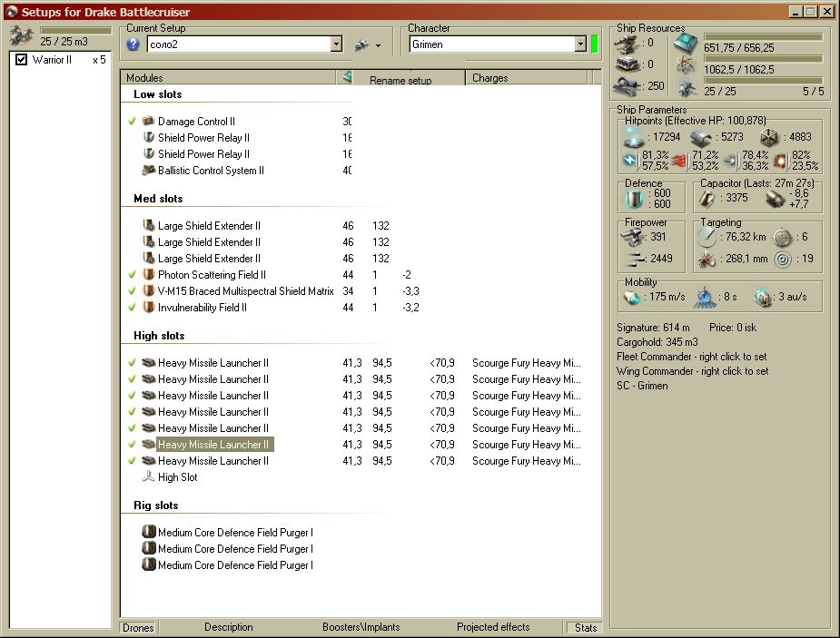The image size is (840, 638).
Task: Click the scan resolution icon
Action: tap(707, 260)
